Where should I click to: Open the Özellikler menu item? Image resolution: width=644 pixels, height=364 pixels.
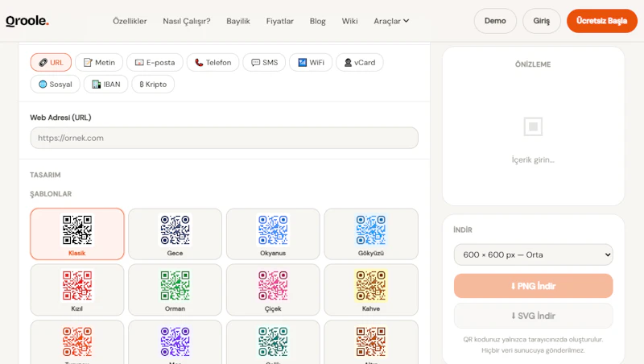(x=130, y=21)
